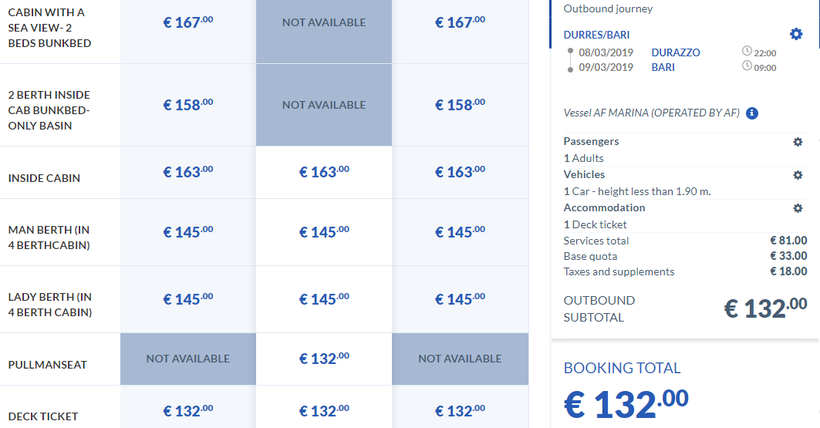Screen dimensions: 820x428
Task: Choose Cabin with Sea View €167 first column
Action: pyautogui.click(x=188, y=22)
